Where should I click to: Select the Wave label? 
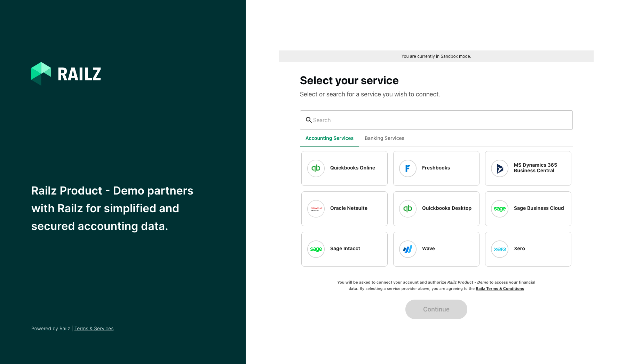(428, 248)
